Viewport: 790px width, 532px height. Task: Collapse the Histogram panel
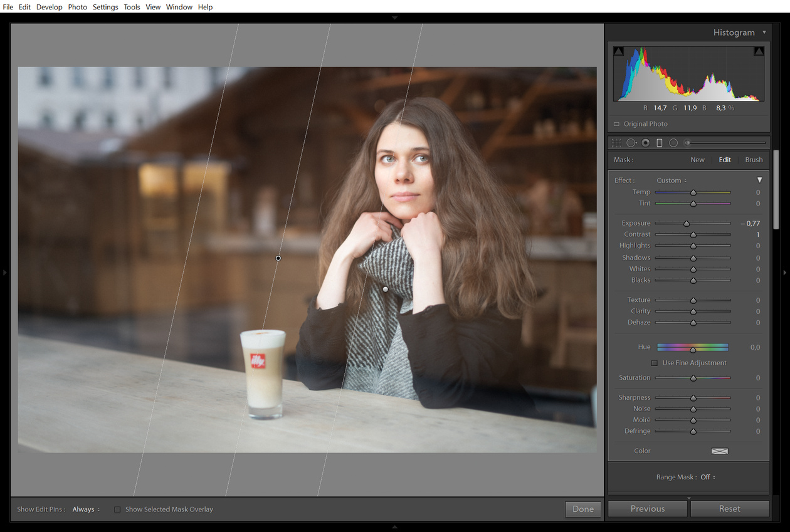764,33
